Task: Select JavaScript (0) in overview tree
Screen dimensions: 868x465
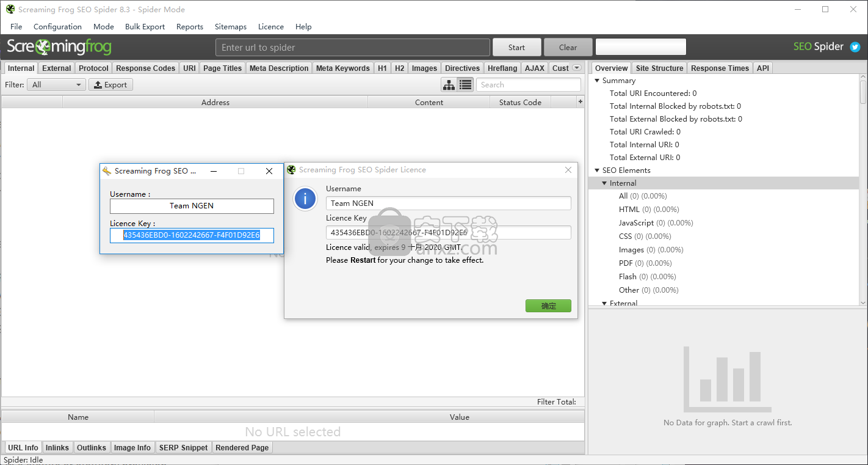Action: [x=656, y=223]
